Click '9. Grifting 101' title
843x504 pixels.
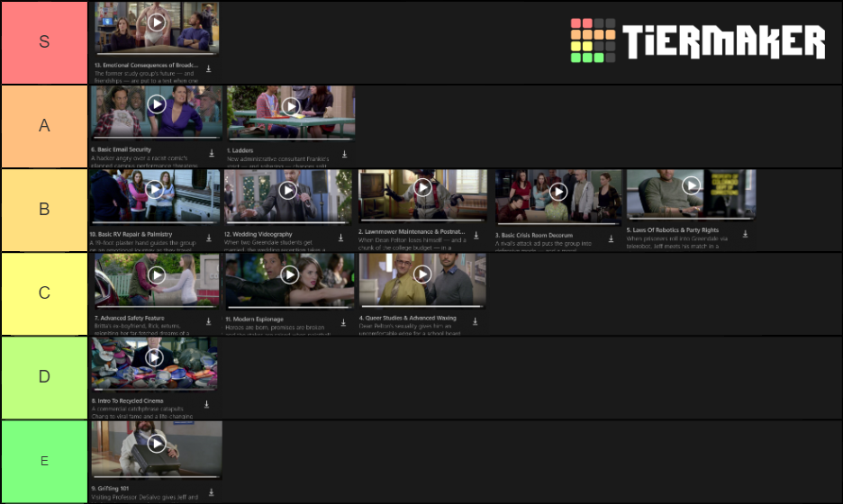(x=110, y=489)
